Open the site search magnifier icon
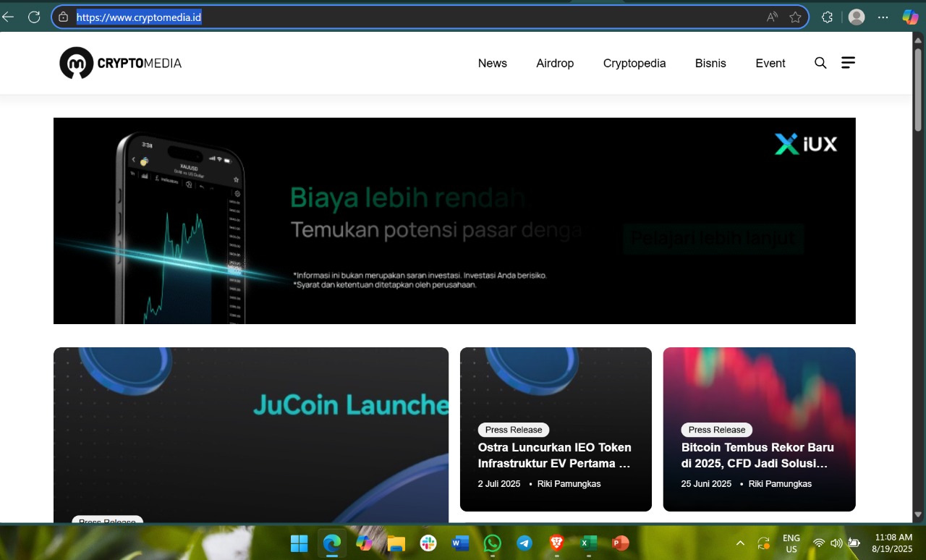This screenshot has height=560, width=926. pyautogui.click(x=820, y=63)
